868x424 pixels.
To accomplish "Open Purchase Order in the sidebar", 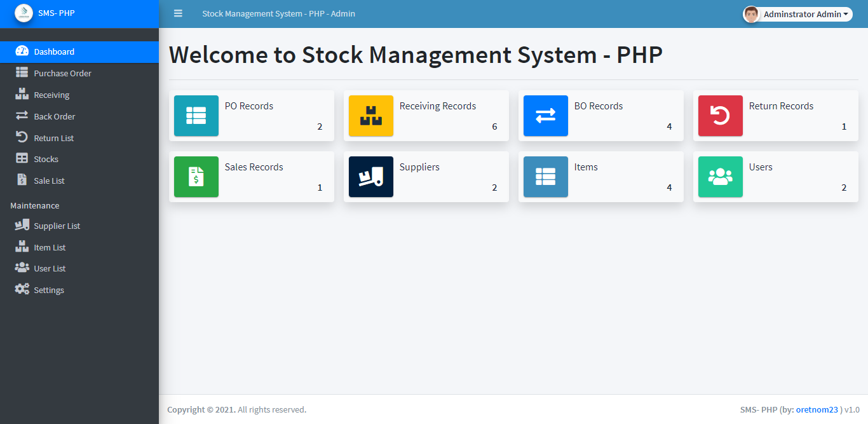I will point(62,73).
